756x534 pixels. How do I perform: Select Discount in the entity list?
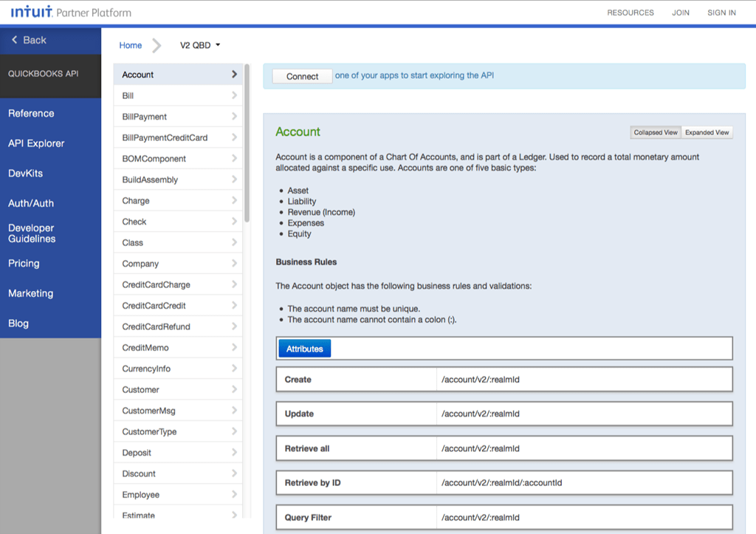pyautogui.click(x=178, y=473)
